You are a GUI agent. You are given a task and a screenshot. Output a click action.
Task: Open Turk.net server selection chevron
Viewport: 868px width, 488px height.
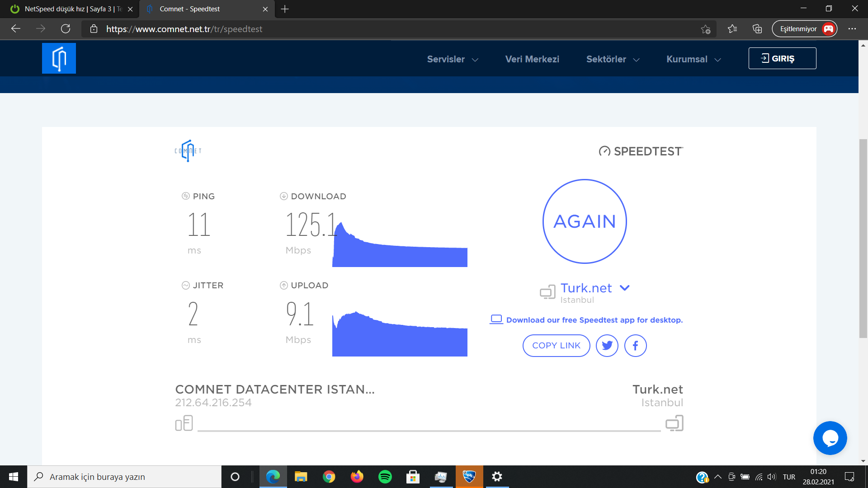pos(625,288)
